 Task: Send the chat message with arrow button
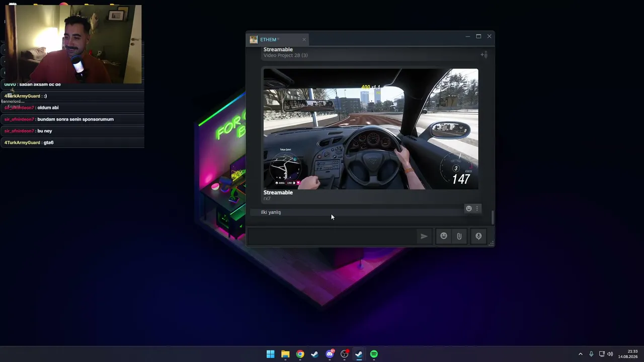(x=424, y=236)
